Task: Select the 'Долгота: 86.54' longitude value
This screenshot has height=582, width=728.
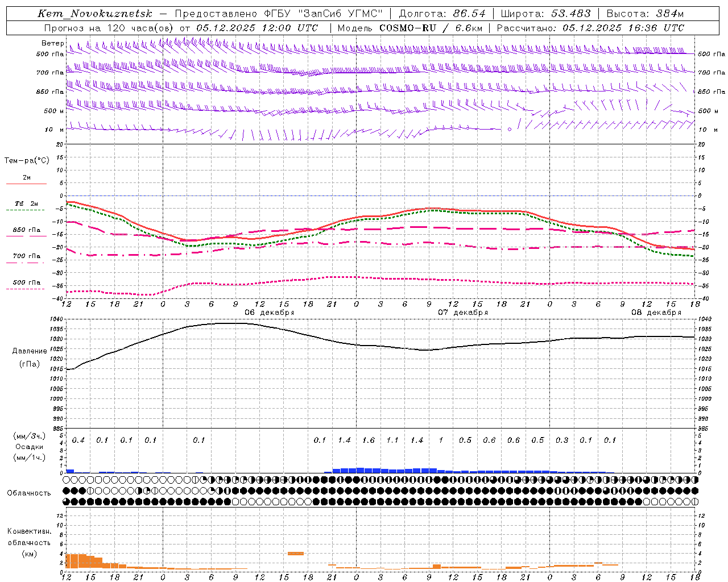Action: [x=442, y=14]
